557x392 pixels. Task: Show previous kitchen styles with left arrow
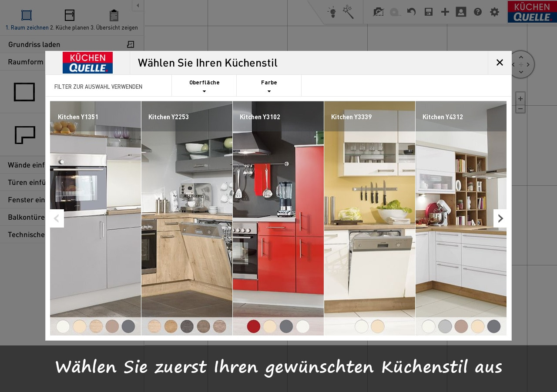pos(57,218)
